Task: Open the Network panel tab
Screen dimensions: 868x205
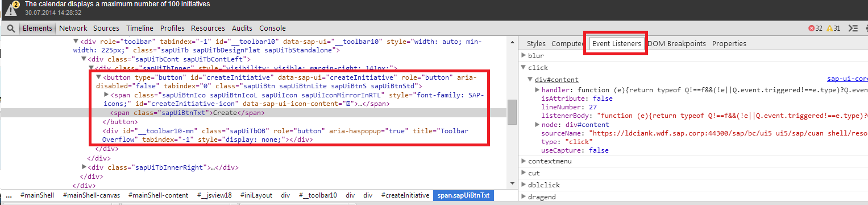Action: pyautogui.click(x=73, y=28)
